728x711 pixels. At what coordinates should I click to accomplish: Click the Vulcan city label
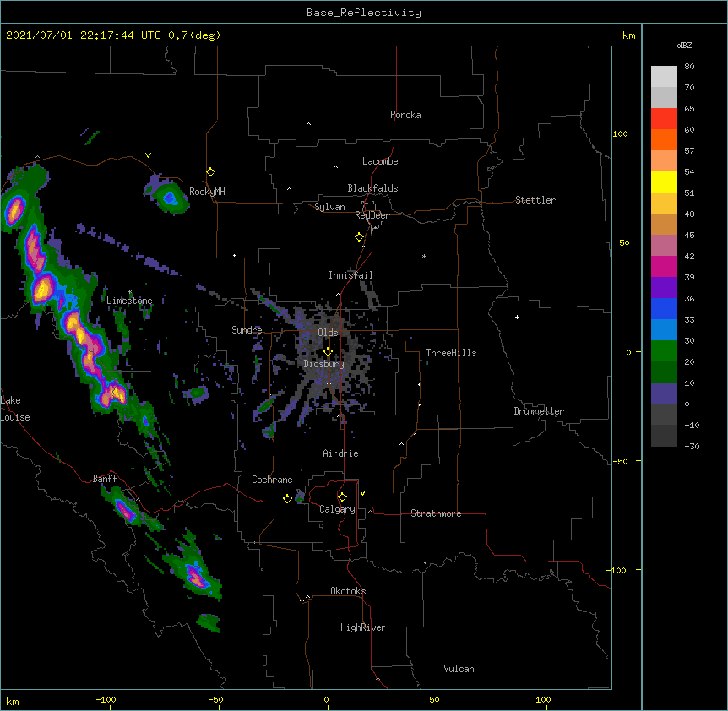coord(459,669)
